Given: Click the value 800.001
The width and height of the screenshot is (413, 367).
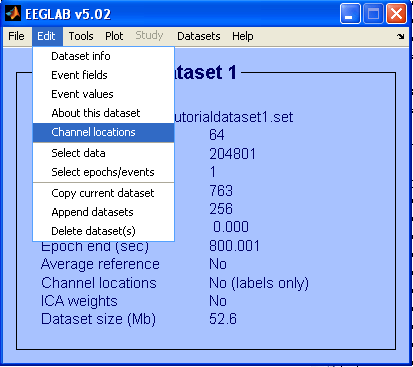Looking at the screenshot, I should tap(234, 246).
